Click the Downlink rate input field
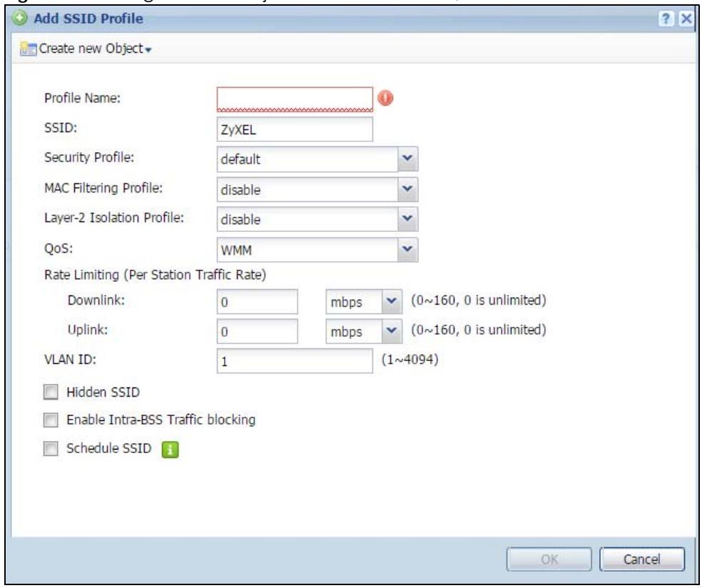 257,301
